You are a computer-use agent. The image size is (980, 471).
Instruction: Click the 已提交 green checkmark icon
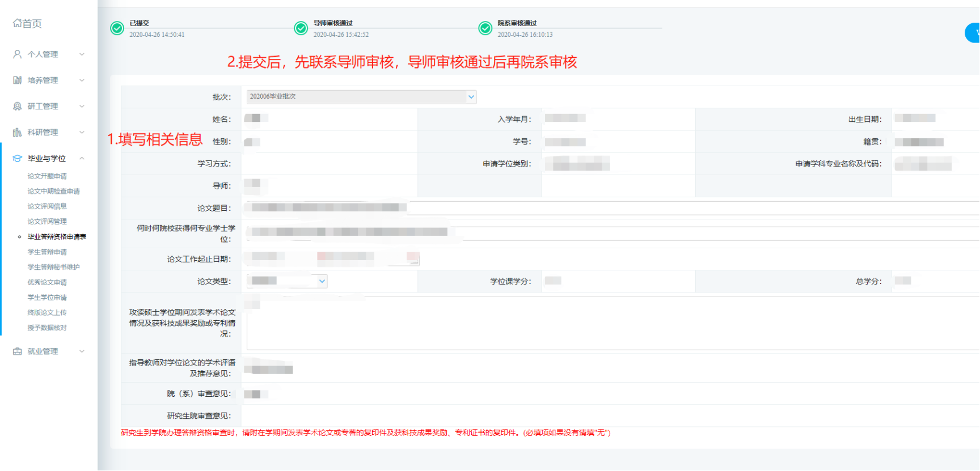coord(117,28)
